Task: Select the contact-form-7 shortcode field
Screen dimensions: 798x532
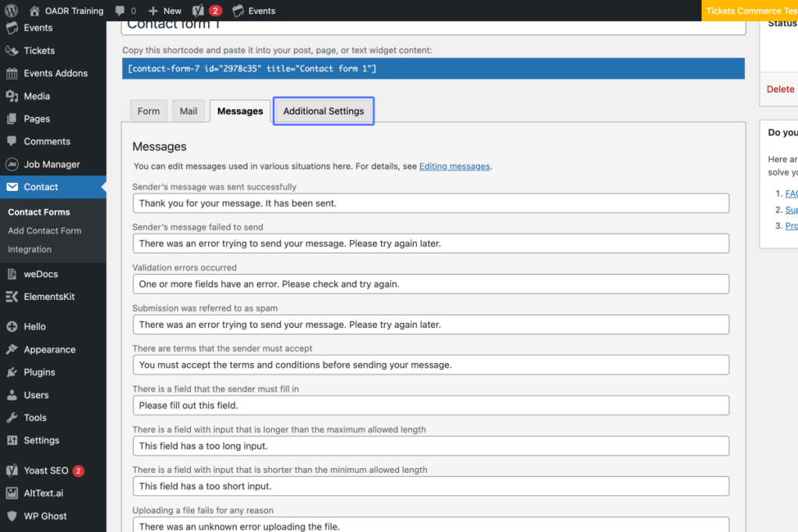Action: coord(433,69)
